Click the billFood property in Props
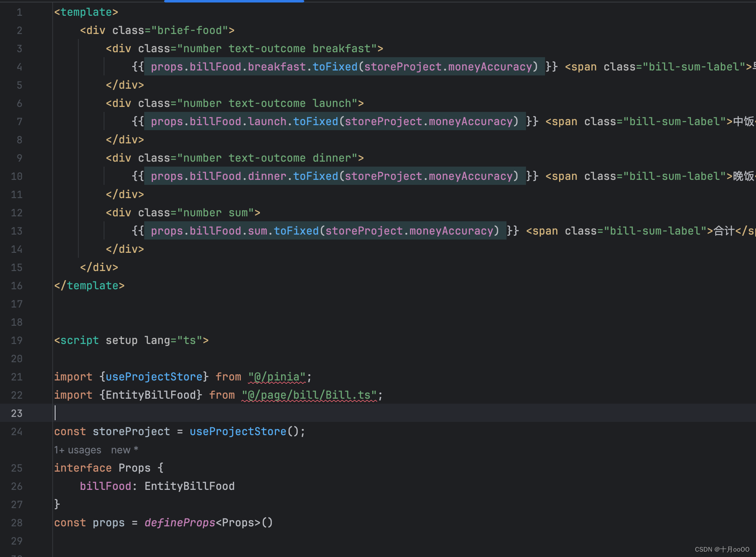The image size is (756, 557). pyautogui.click(x=105, y=486)
